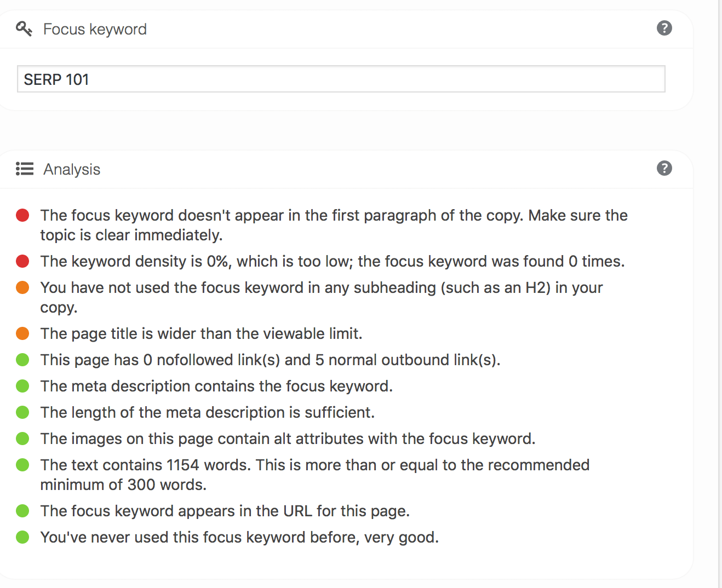Click the never used this focus keyword message
The height and width of the screenshot is (588, 722).
point(239,537)
